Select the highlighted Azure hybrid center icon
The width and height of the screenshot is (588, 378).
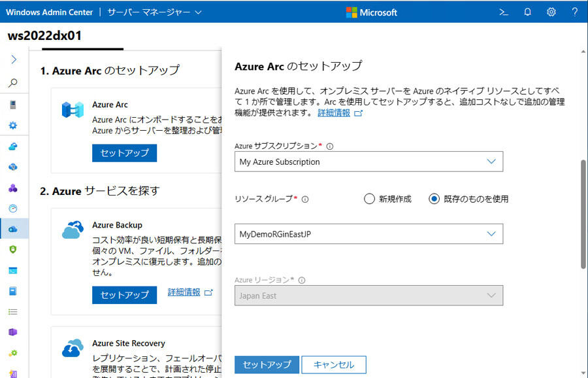pos(13,229)
